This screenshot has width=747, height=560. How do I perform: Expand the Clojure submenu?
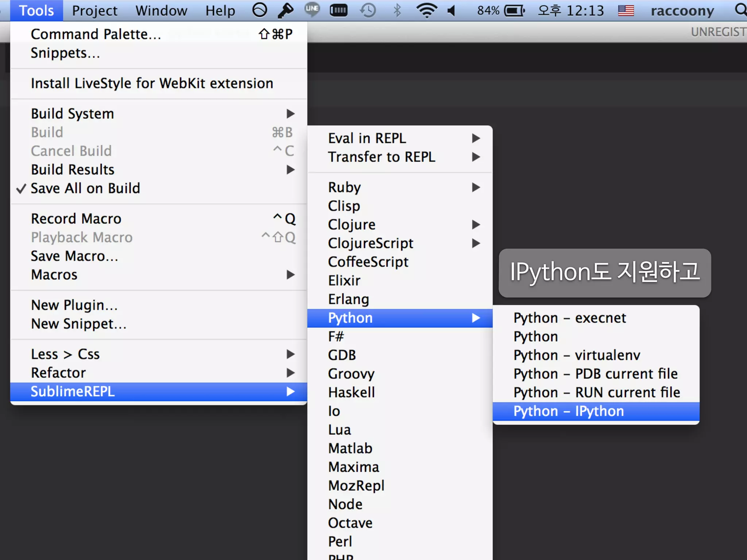[400, 225]
